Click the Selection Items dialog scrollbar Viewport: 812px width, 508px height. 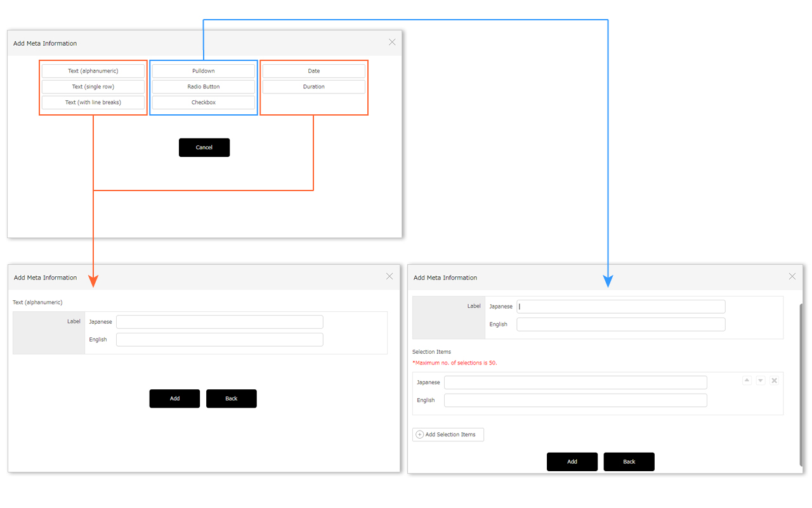click(x=801, y=384)
